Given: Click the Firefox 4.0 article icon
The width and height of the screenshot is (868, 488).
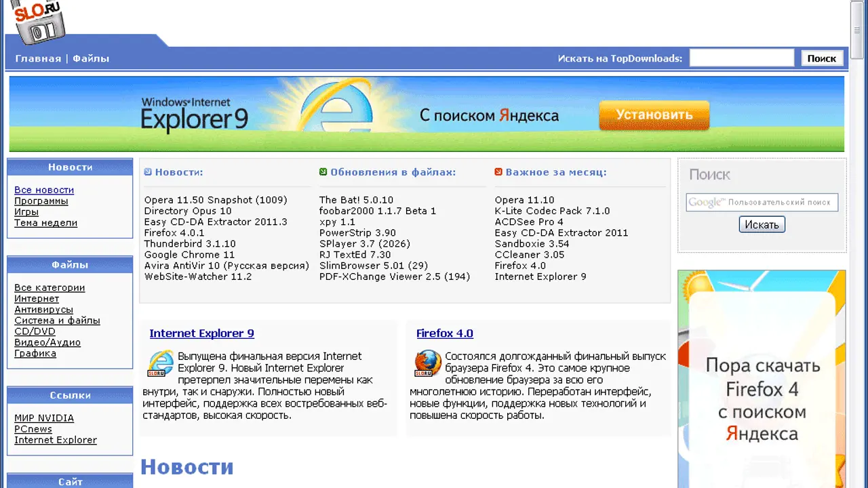Looking at the screenshot, I should [x=428, y=364].
